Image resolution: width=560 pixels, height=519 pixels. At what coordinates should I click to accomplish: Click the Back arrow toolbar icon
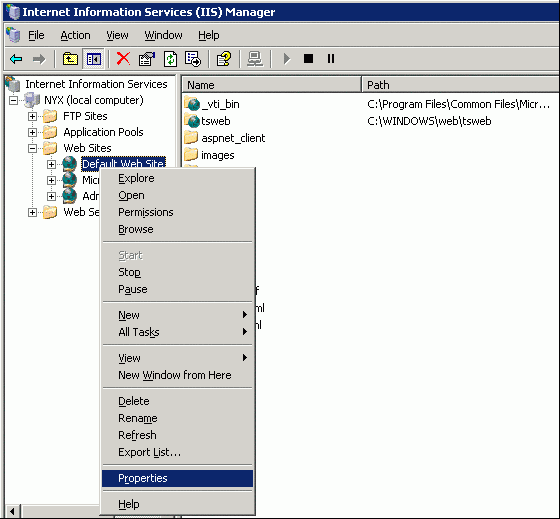[x=16, y=59]
